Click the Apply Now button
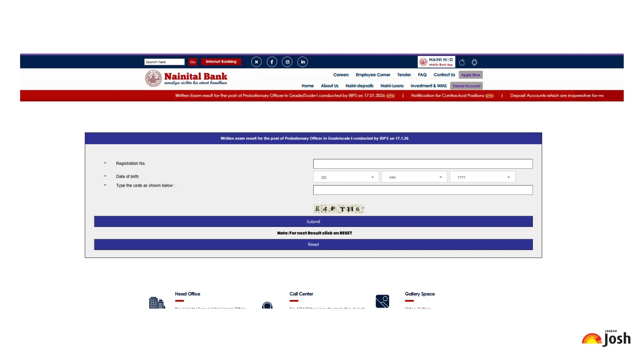 pyautogui.click(x=470, y=75)
